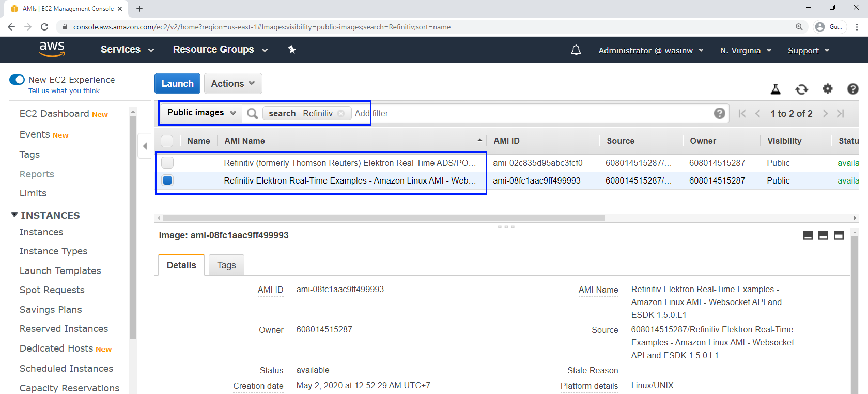The height and width of the screenshot is (394, 868).
Task: Open Dedicated Hosts link
Action: (56, 348)
